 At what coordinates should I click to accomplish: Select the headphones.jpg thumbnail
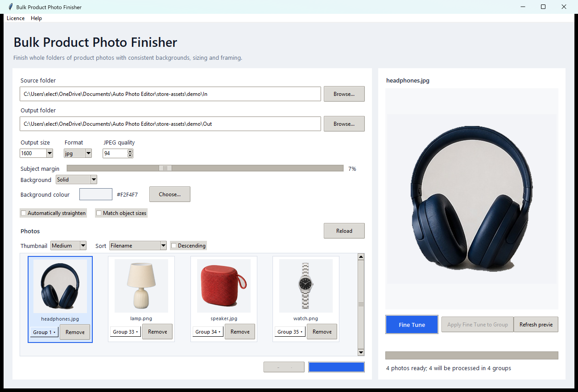pyautogui.click(x=60, y=286)
